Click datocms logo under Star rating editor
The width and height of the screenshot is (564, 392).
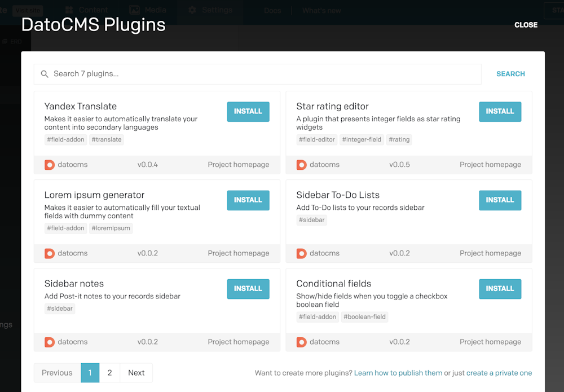pos(301,165)
